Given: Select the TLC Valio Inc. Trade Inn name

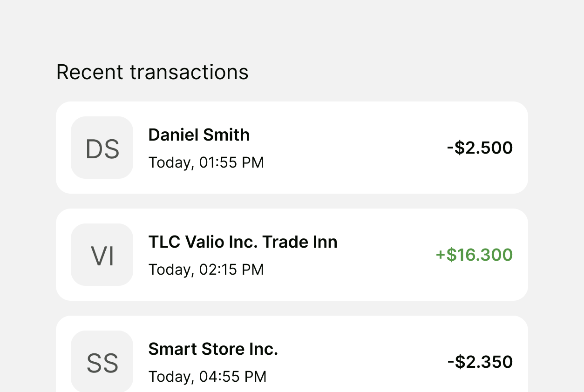Looking at the screenshot, I should (243, 242).
